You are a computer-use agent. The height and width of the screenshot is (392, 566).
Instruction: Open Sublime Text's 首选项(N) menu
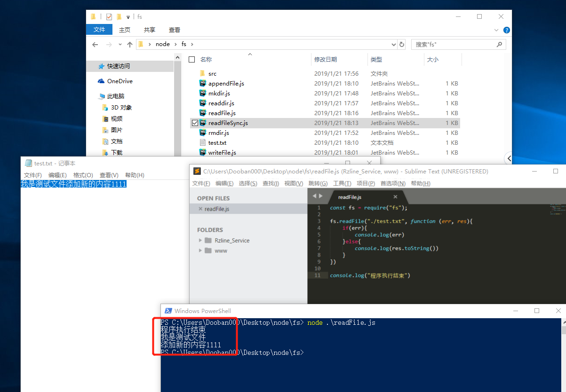click(x=393, y=183)
